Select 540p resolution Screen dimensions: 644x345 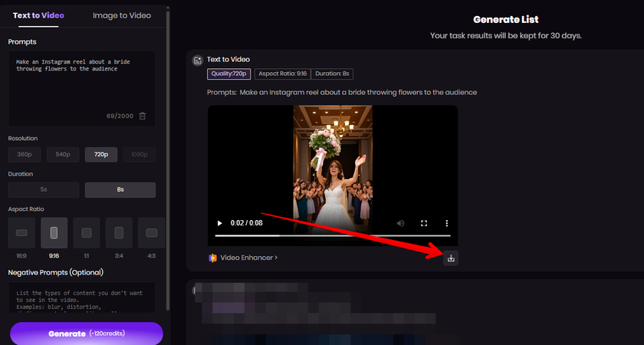click(62, 154)
